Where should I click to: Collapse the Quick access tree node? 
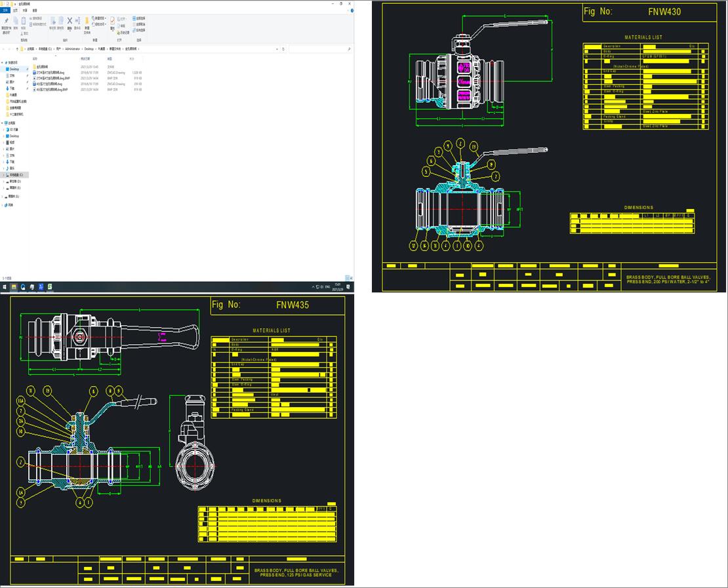[3, 63]
